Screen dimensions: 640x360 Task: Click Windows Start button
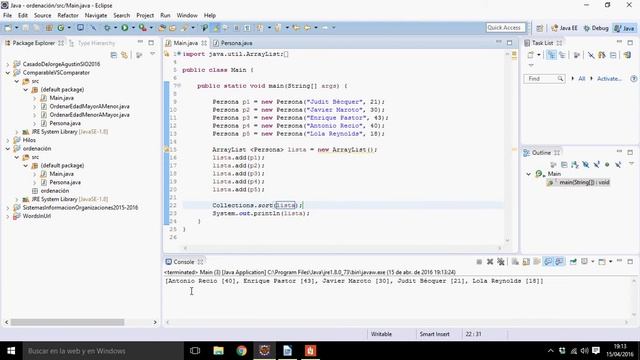click(11, 351)
